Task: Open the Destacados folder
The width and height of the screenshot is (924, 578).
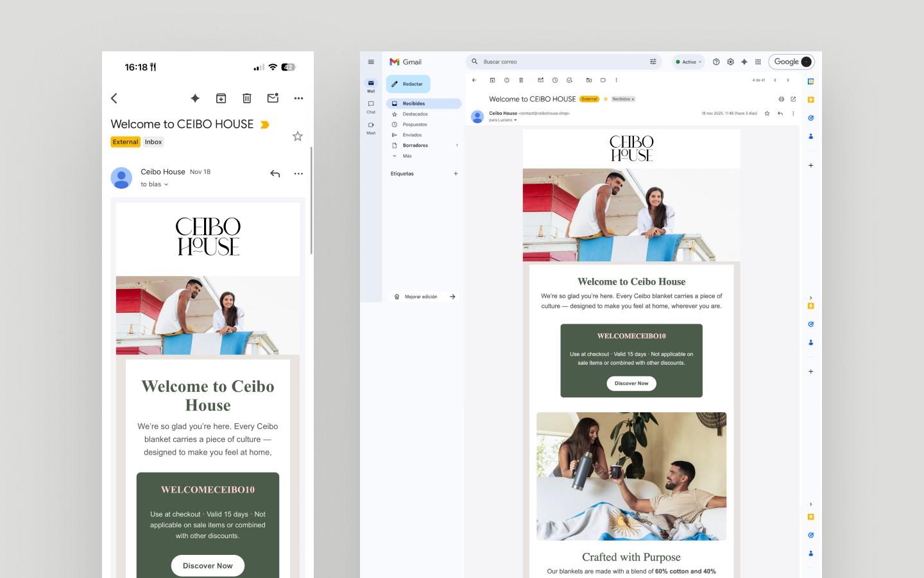Action: pyautogui.click(x=424, y=114)
